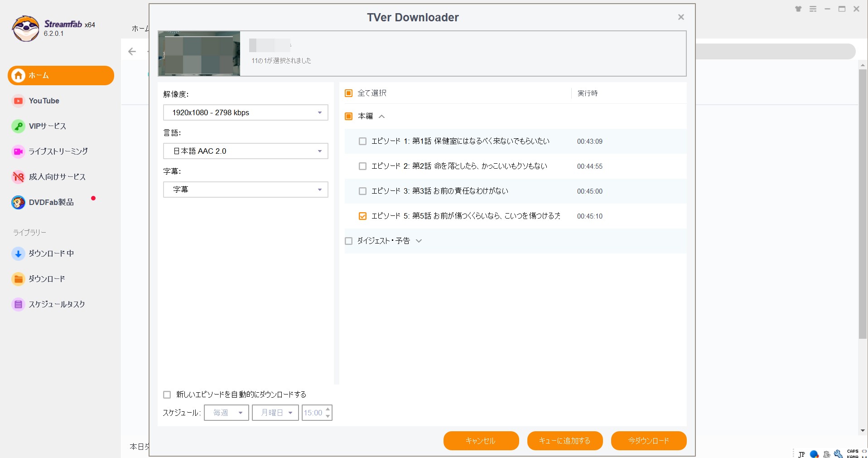868x458 pixels.
Task: Open the 解像度 resolution dropdown
Action: pyautogui.click(x=246, y=112)
